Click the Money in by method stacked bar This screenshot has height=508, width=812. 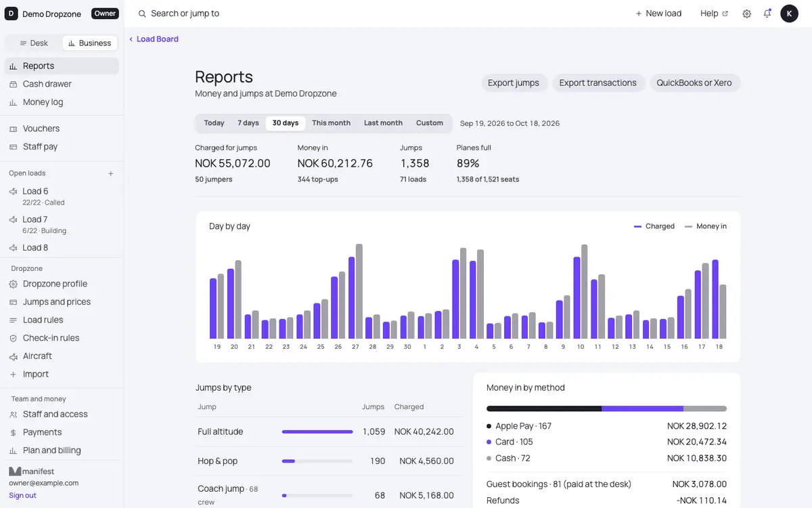(606, 409)
